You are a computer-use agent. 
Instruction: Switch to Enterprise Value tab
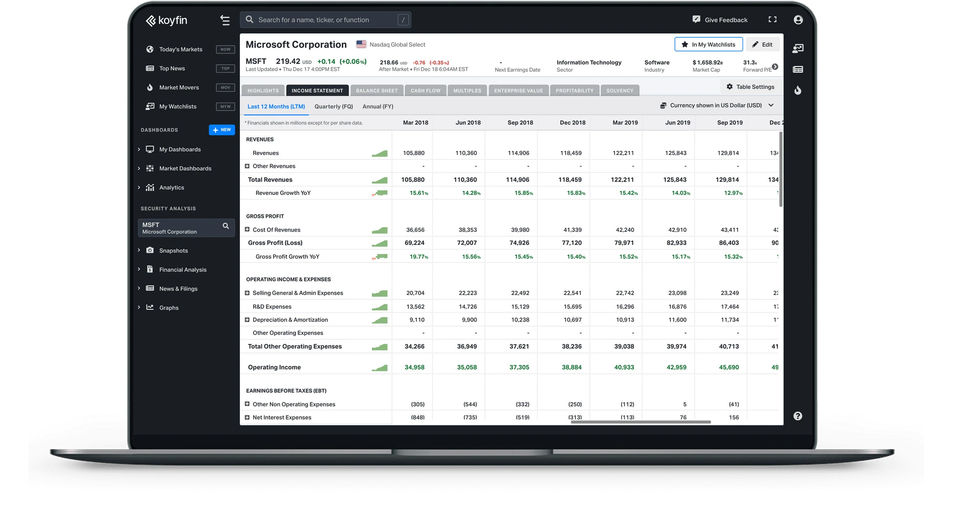coord(519,91)
